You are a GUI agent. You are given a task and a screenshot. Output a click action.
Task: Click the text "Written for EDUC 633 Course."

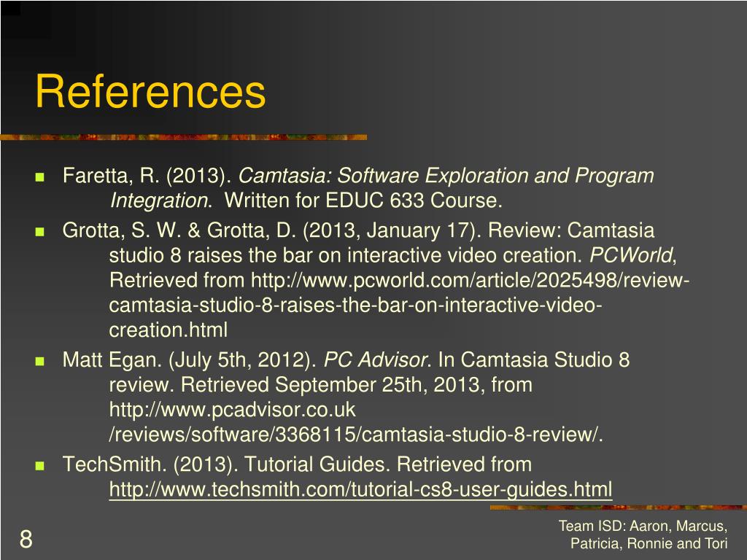point(363,201)
